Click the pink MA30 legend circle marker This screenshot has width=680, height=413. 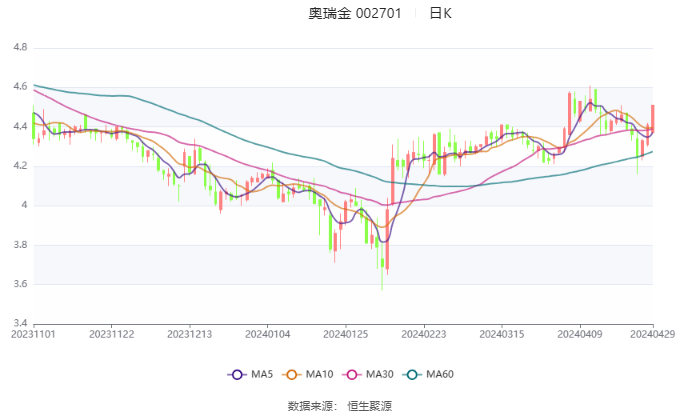(353, 374)
